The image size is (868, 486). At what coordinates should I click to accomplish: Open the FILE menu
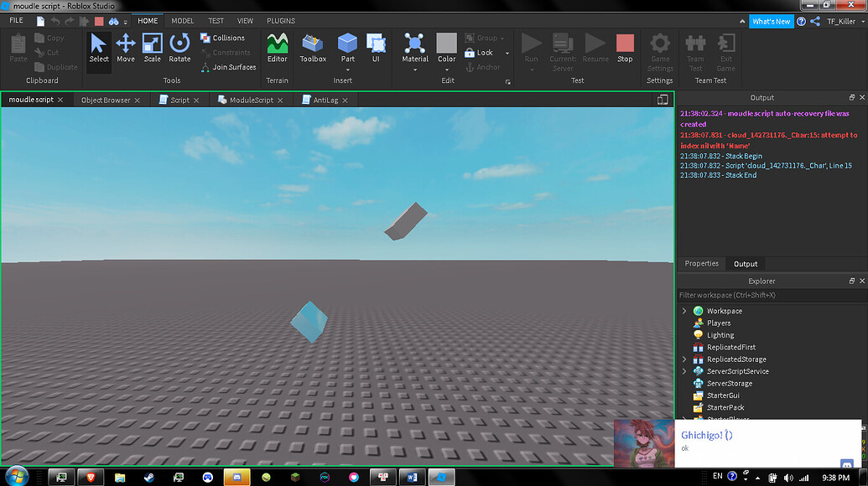coord(17,20)
